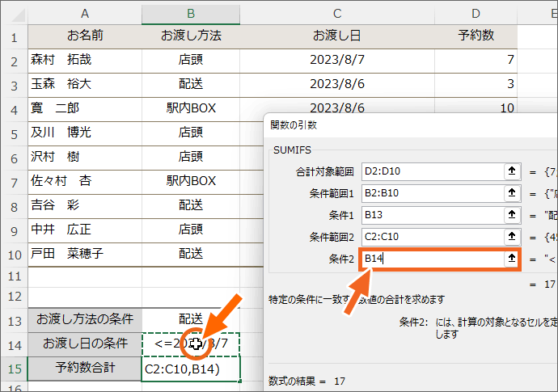Image resolution: width=558 pixels, height=392 pixels.
Task: Click header cell お渡し日
Action: 337,36
